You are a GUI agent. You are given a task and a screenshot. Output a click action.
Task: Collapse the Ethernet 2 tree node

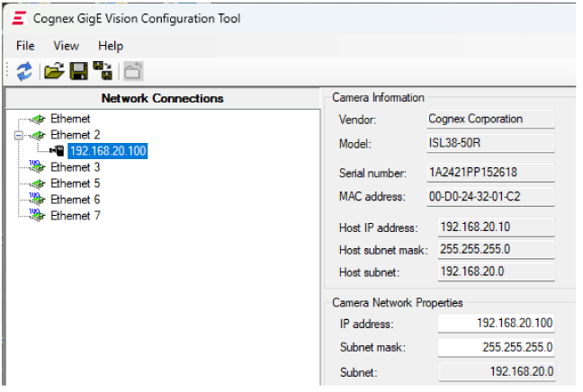click(18, 135)
